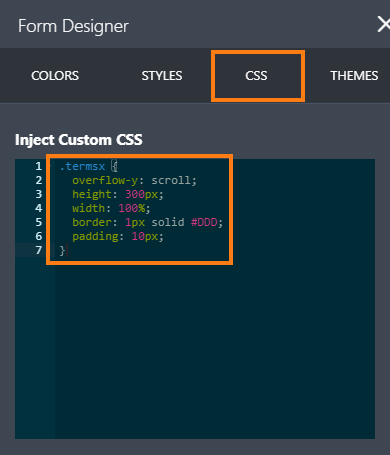Click the width: 100% declaration
Screen dimensions: 390x455
coord(111,208)
